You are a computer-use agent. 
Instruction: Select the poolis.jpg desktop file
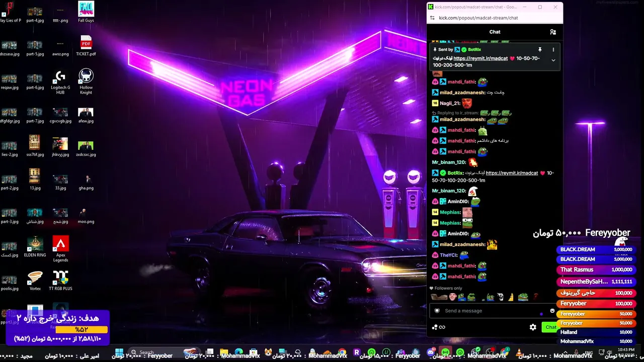click(10, 283)
